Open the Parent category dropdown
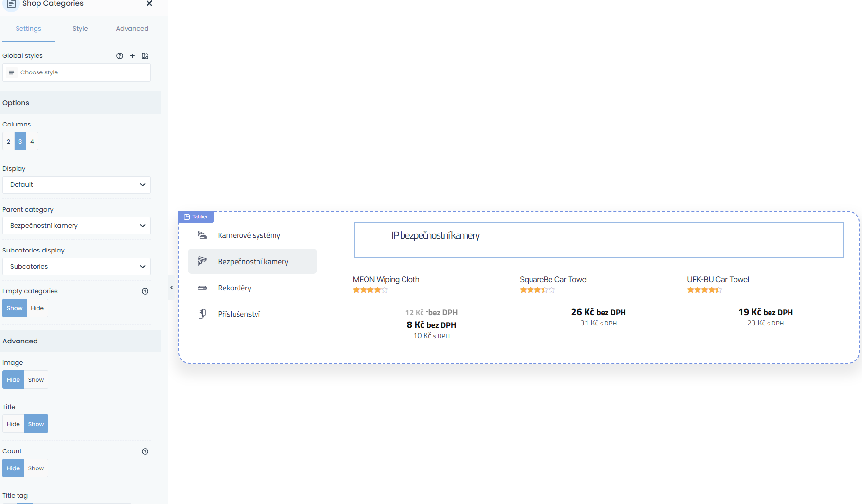 coord(76,226)
